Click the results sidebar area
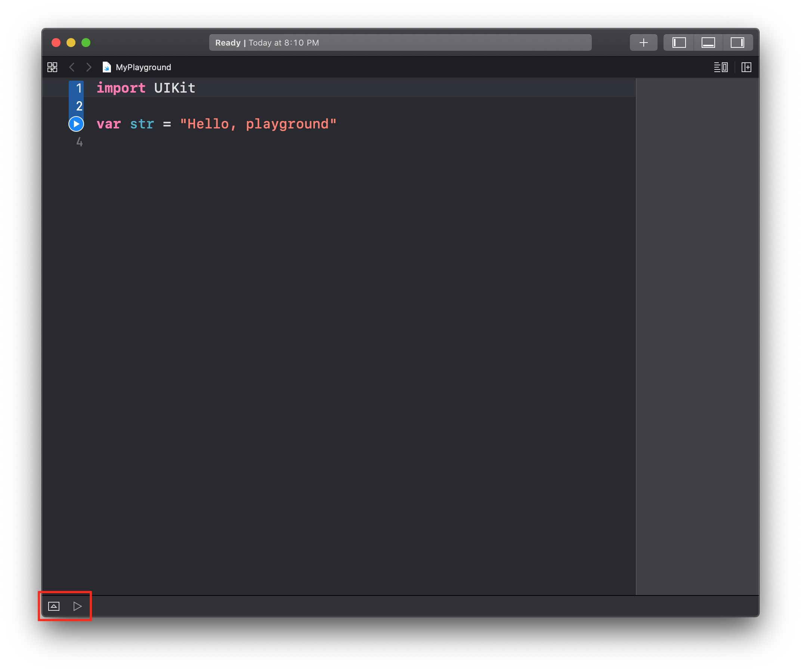The width and height of the screenshot is (801, 672). click(697, 335)
